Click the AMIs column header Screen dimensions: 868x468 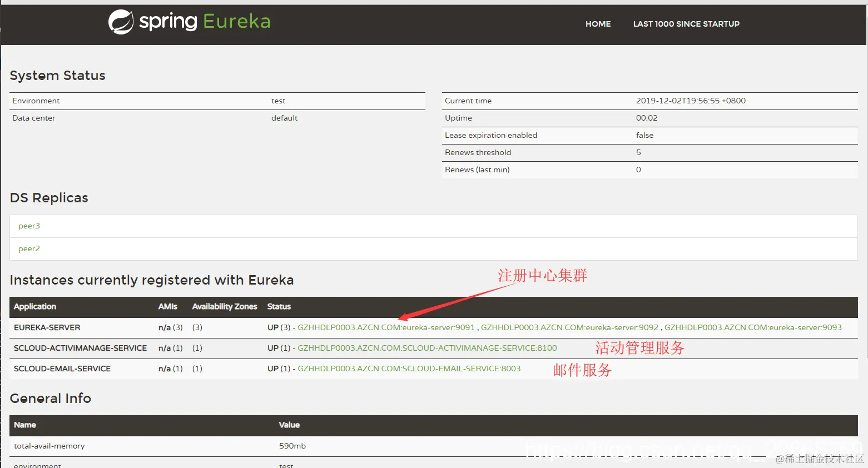pyautogui.click(x=168, y=306)
